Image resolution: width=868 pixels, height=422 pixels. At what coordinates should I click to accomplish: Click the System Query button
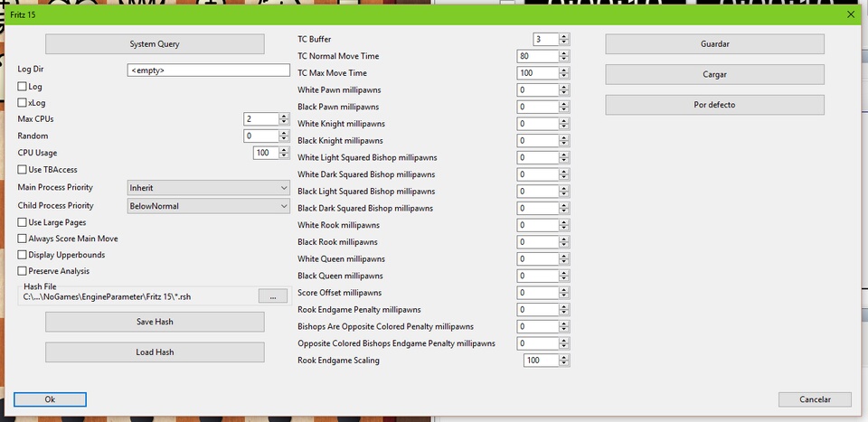(155, 43)
